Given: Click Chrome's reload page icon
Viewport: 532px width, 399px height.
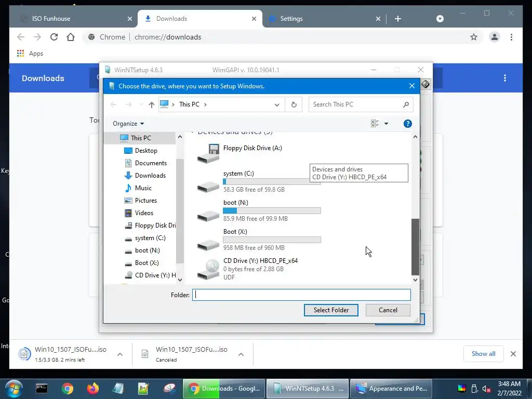Looking at the screenshot, I should coord(54,37).
